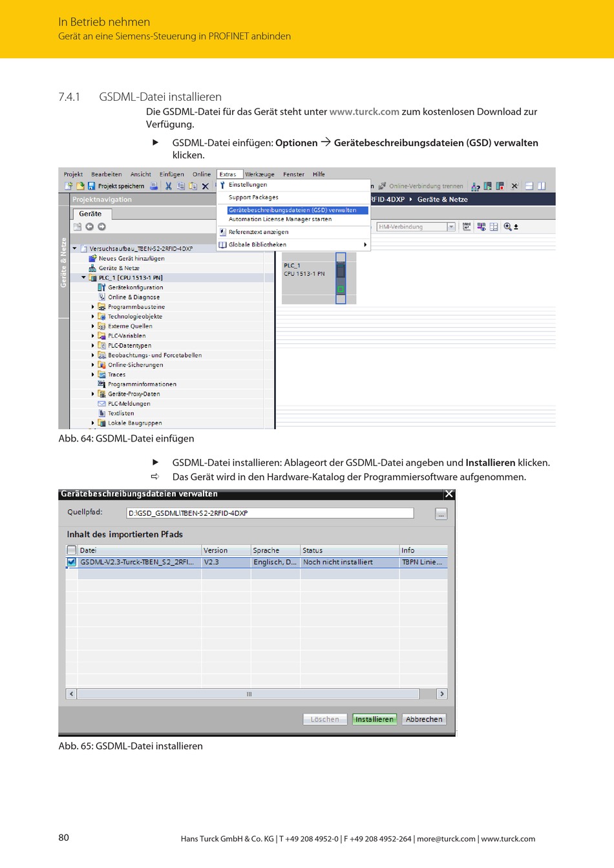Collapse the Versuchsaufbau_TBEN-S2-2RFID-4DXP project node

click(x=75, y=249)
